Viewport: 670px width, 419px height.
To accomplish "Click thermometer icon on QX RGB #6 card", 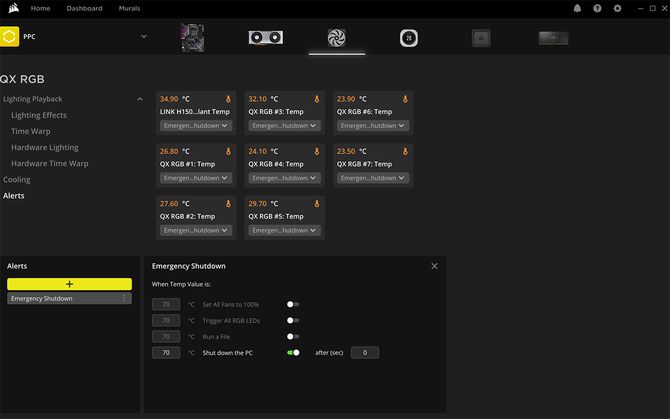I will coord(405,99).
